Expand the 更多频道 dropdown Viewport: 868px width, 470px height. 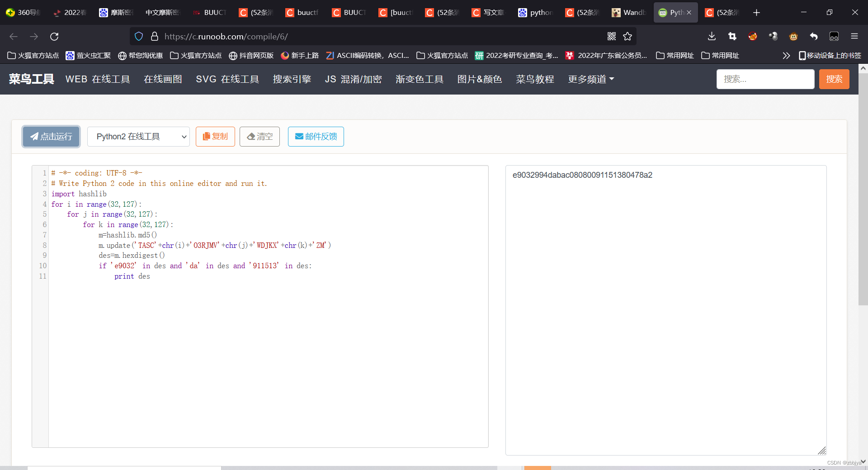591,79
